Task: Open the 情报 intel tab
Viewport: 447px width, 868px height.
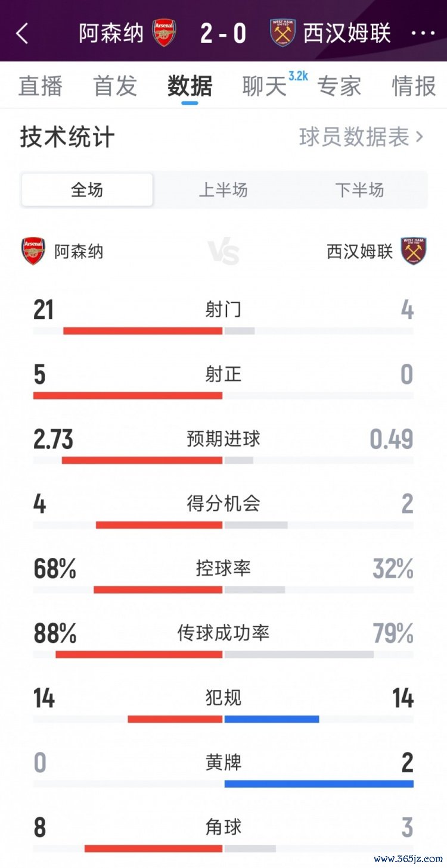Action: pyautogui.click(x=414, y=86)
